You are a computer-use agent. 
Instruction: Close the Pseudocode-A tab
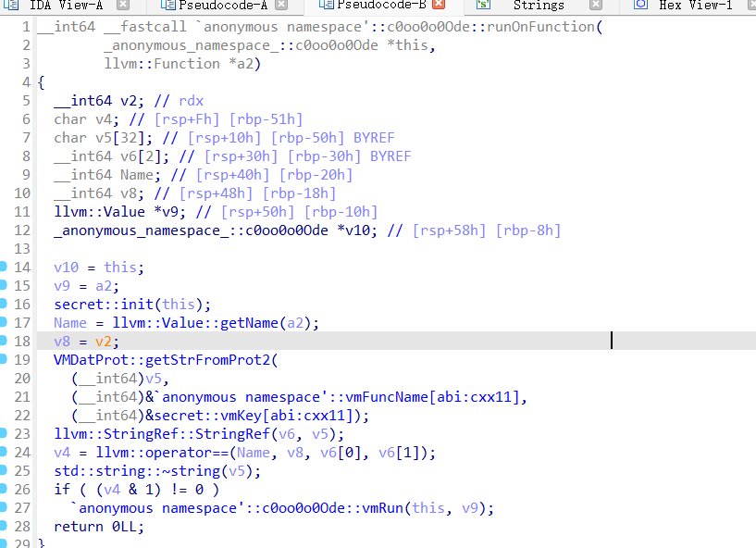pyautogui.click(x=282, y=6)
